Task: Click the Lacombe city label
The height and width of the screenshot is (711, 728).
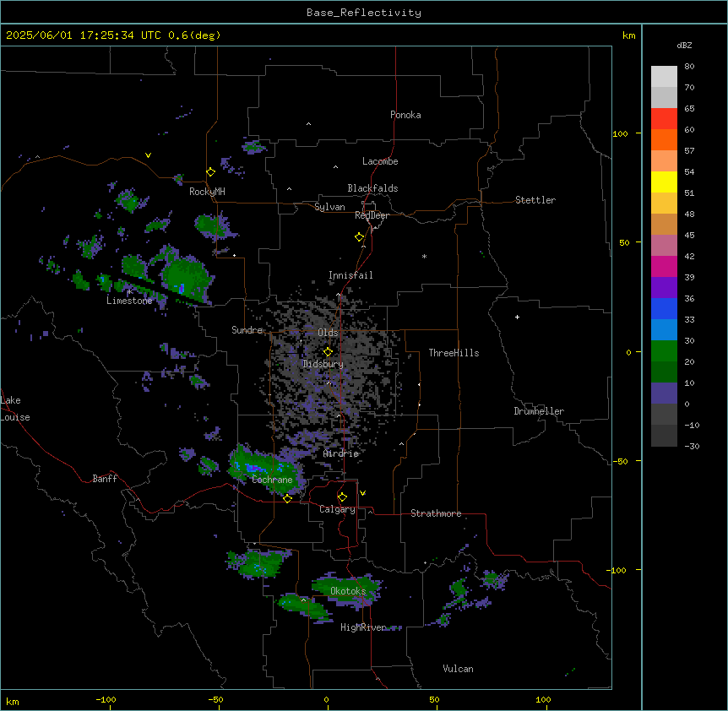Action: (x=380, y=161)
